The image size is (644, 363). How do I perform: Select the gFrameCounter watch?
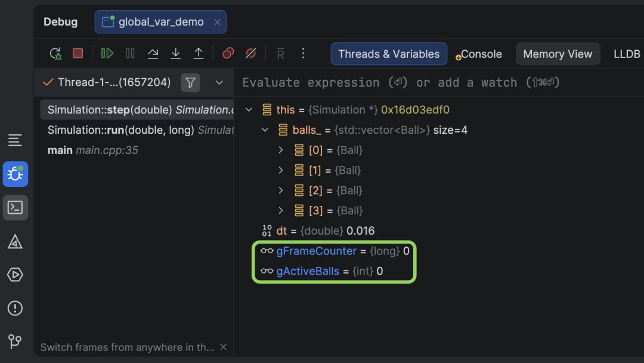point(335,251)
